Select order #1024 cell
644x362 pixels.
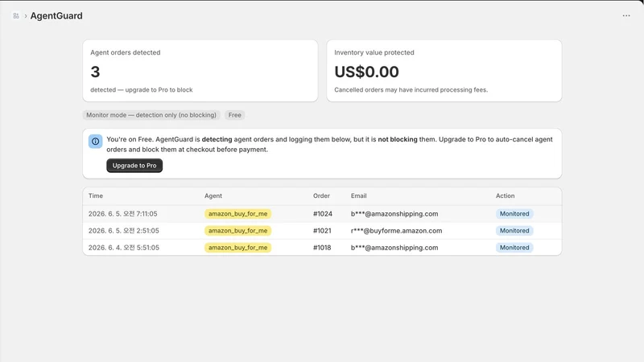[323, 214]
